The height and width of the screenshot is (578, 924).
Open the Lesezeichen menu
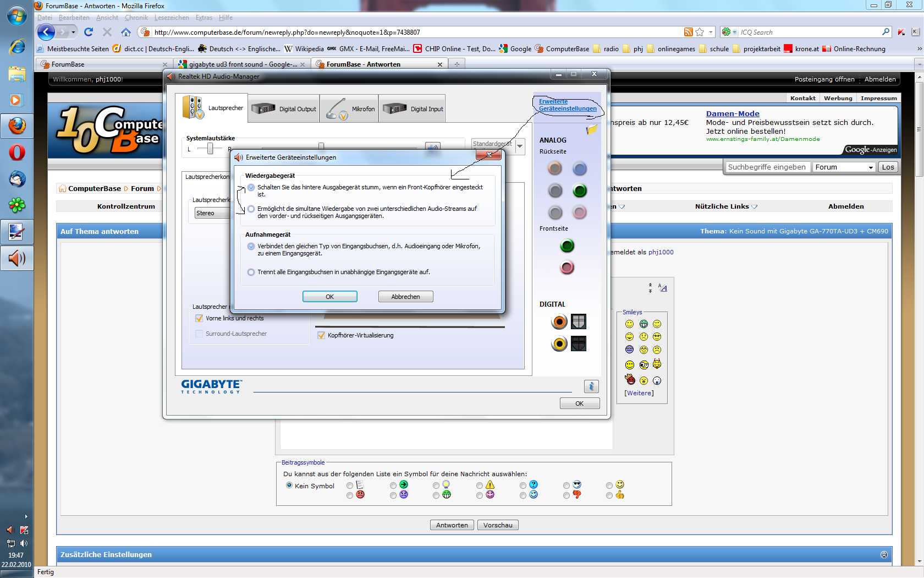coord(172,18)
